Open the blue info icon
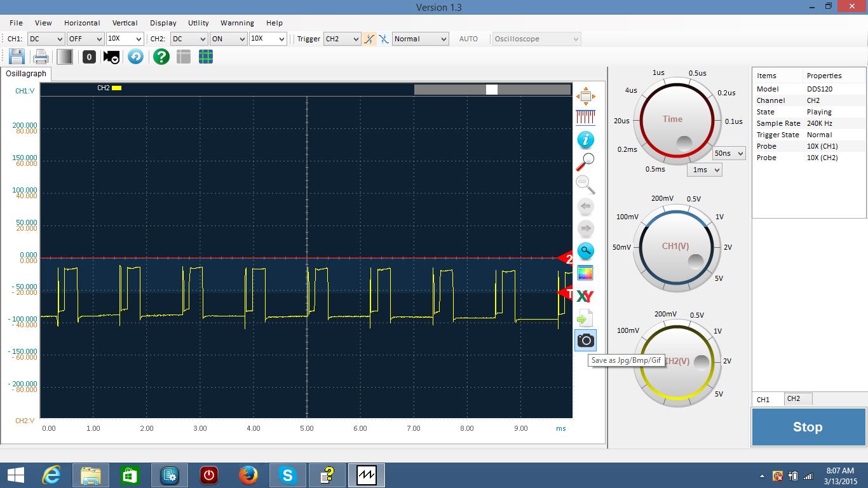The image size is (868, 488). click(x=585, y=140)
